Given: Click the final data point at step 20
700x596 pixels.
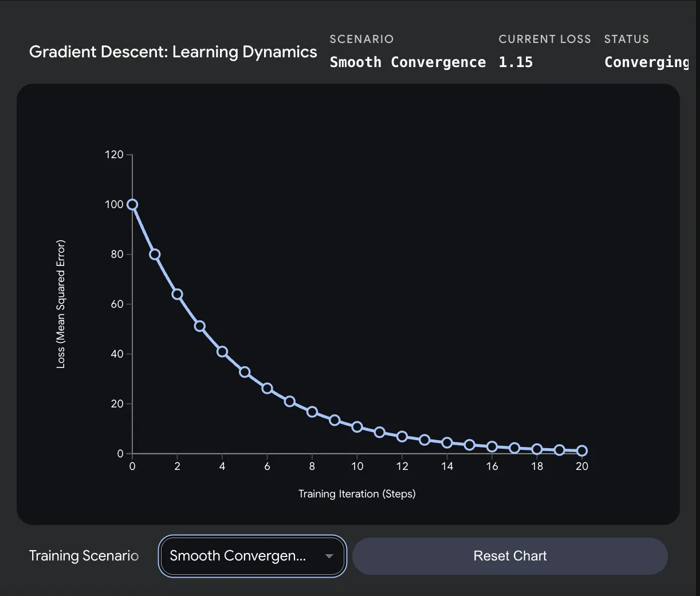Looking at the screenshot, I should click(x=582, y=451).
